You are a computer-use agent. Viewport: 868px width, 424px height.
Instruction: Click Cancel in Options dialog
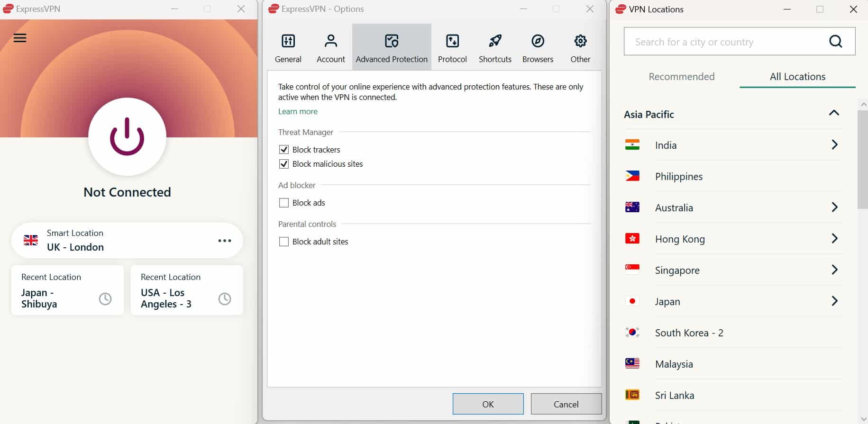[x=566, y=404]
